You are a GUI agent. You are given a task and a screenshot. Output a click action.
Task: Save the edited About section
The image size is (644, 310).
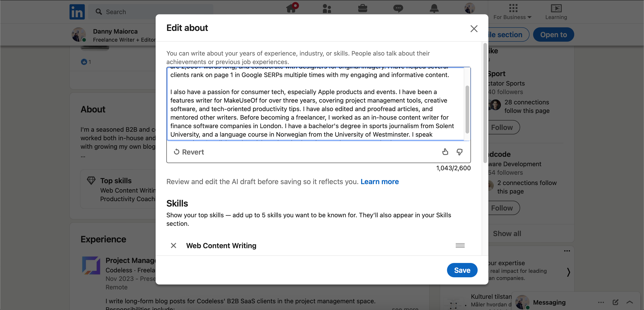(x=462, y=270)
